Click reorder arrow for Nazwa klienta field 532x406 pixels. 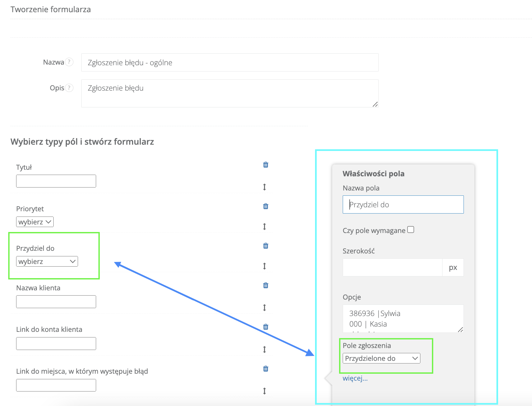264,308
